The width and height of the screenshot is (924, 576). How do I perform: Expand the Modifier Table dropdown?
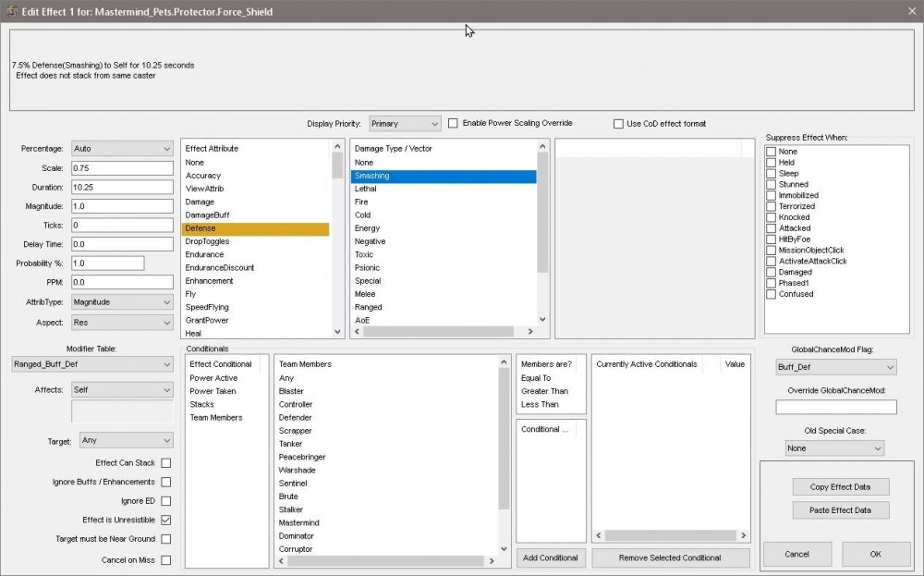coord(92,365)
